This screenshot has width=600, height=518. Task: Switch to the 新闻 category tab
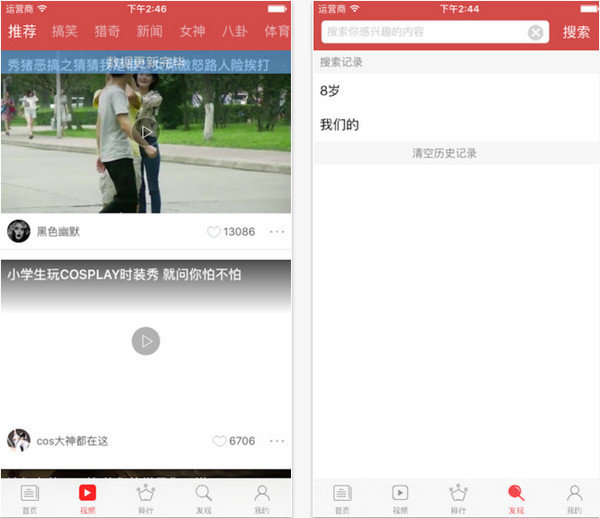[x=150, y=31]
